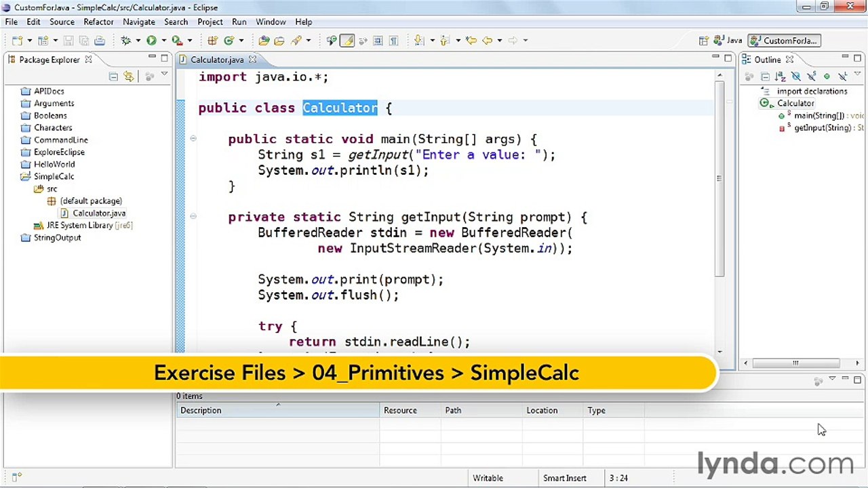Screen dimensions: 868x488
Task: Click the Type column header
Action: coord(613,410)
